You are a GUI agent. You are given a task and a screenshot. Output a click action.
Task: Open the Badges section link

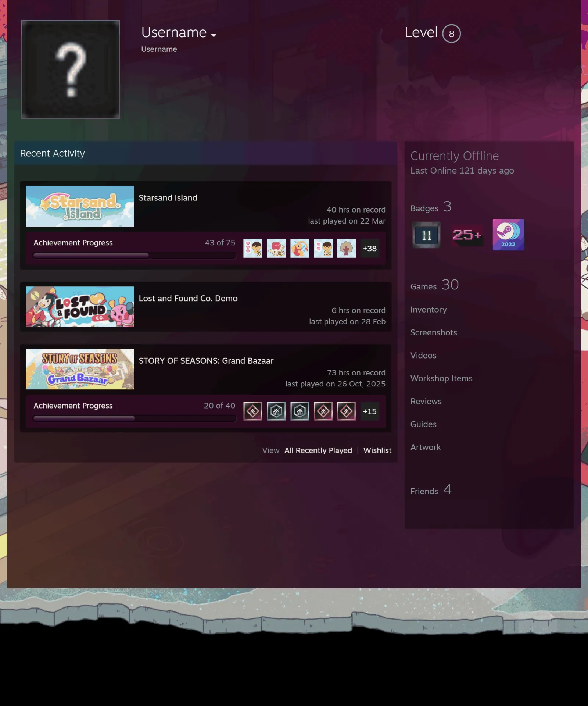click(x=431, y=207)
